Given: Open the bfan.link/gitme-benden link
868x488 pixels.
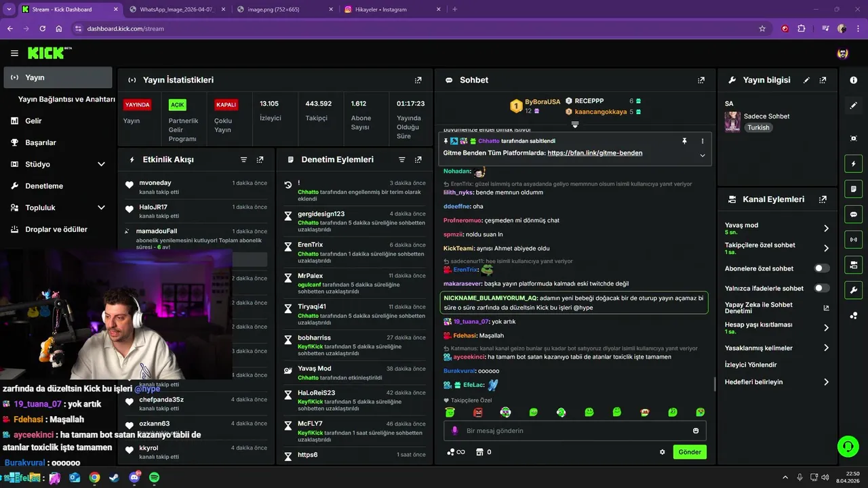Looking at the screenshot, I should point(595,153).
